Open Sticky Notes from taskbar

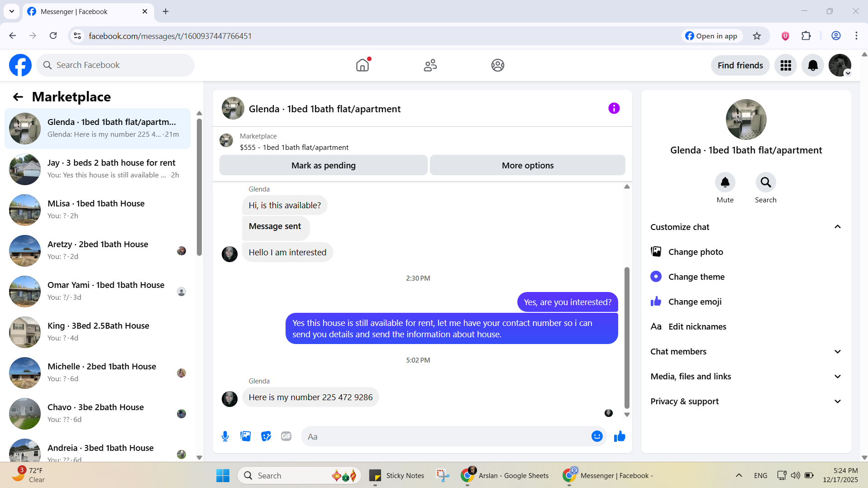pyautogui.click(x=397, y=475)
